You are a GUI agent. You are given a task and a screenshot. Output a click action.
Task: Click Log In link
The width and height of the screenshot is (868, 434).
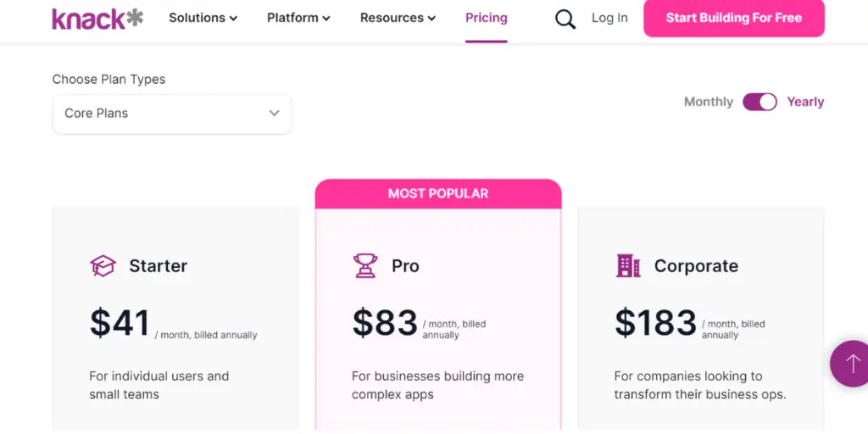609,19
